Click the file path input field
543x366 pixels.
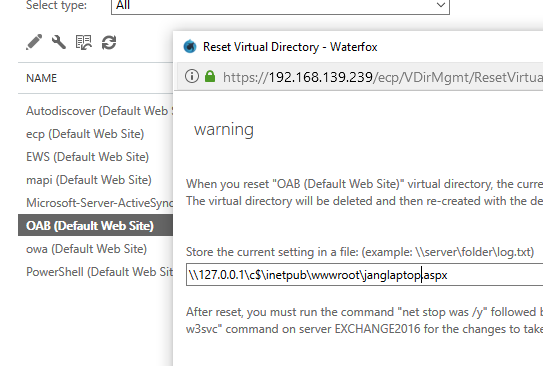click(364, 275)
